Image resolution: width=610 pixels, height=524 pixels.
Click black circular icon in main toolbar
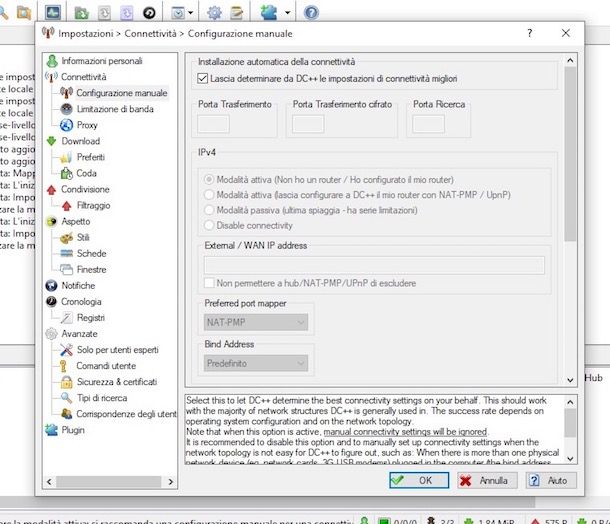pyautogui.click(x=149, y=13)
